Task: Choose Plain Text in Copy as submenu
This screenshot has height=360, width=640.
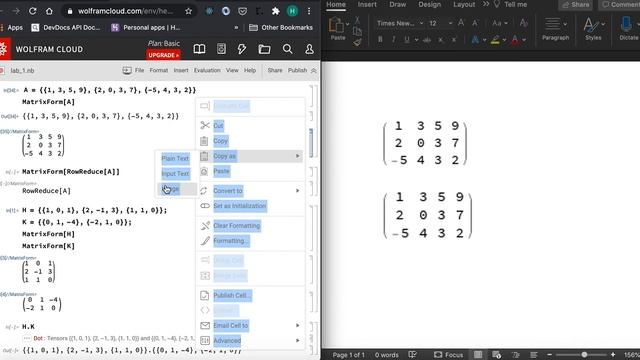Action: [x=176, y=158]
